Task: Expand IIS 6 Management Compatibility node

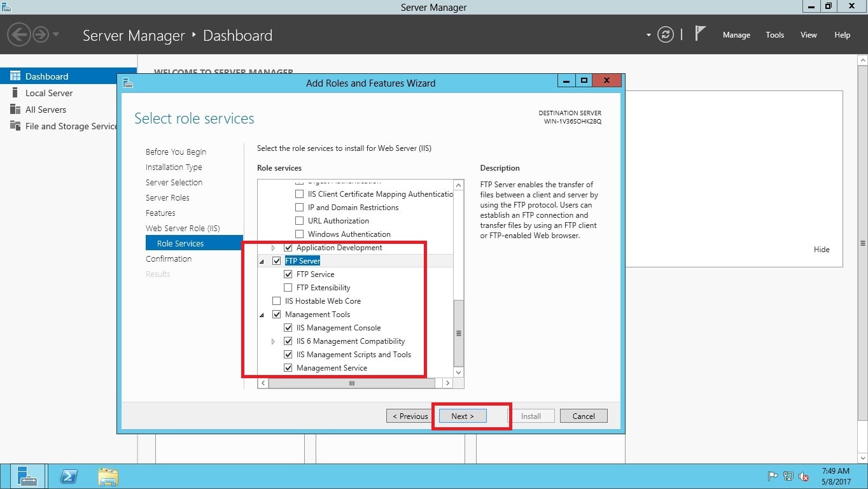Action: (x=274, y=341)
